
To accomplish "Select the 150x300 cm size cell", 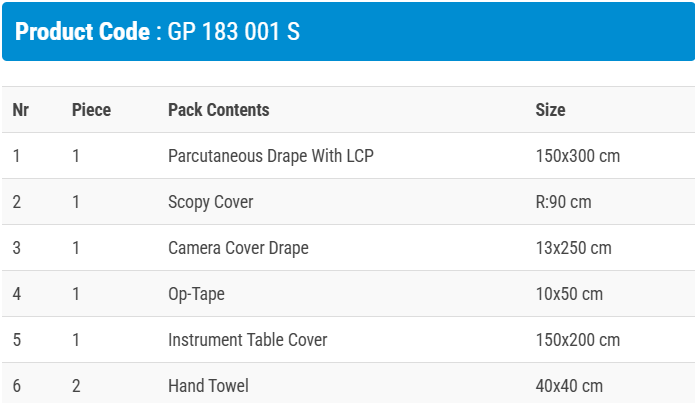I will coord(578,156).
